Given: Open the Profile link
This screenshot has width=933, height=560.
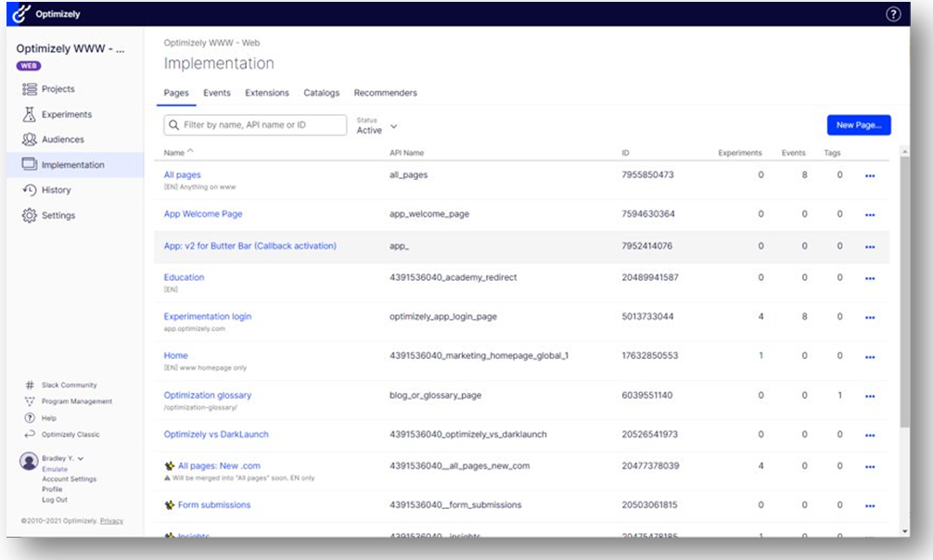Looking at the screenshot, I should (52, 490).
